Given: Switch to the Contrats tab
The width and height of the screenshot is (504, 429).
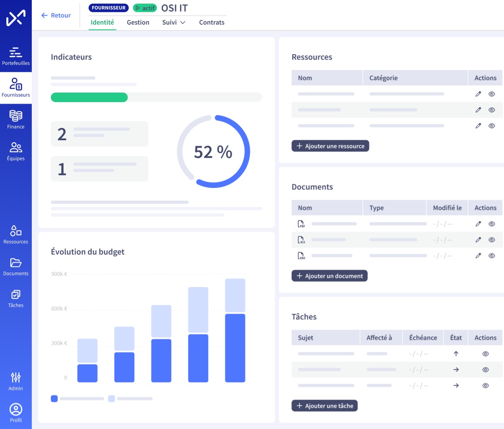Looking at the screenshot, I should [x=212, y=23].
